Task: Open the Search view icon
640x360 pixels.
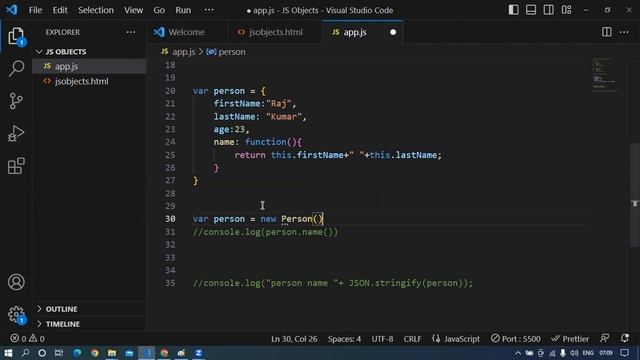Action: [x=16, y=68]
